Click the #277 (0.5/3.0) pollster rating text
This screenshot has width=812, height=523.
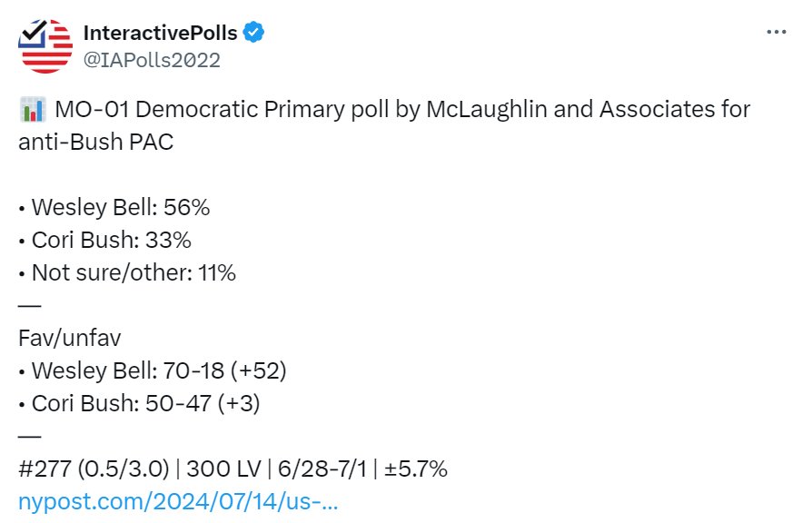[94, 469]
